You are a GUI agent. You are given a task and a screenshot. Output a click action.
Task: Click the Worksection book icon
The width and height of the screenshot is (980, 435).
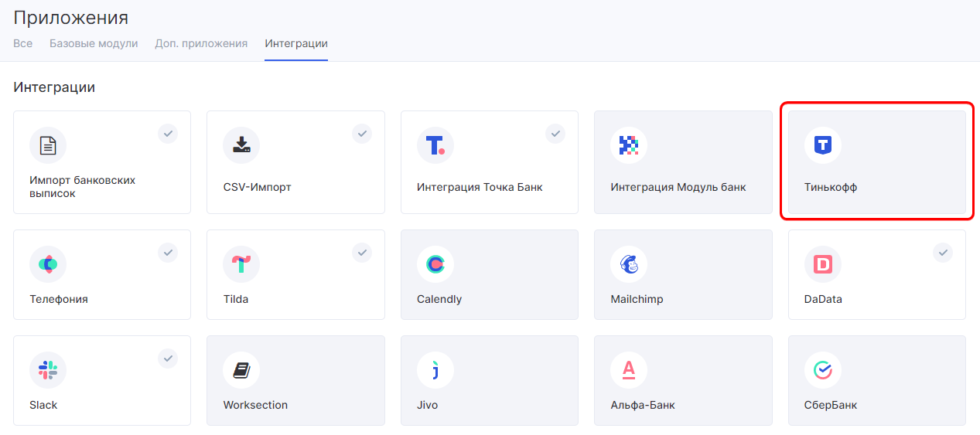tap(241, 370)
